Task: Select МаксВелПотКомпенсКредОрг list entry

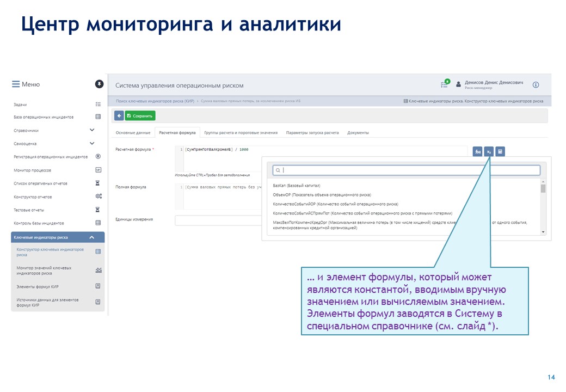Action: point(400,225)
